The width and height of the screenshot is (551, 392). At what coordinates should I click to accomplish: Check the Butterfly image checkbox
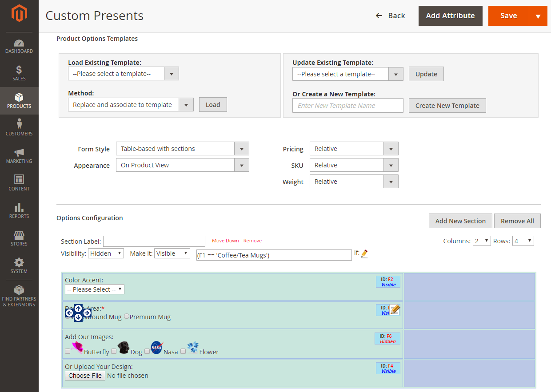[x=68, y=351]
